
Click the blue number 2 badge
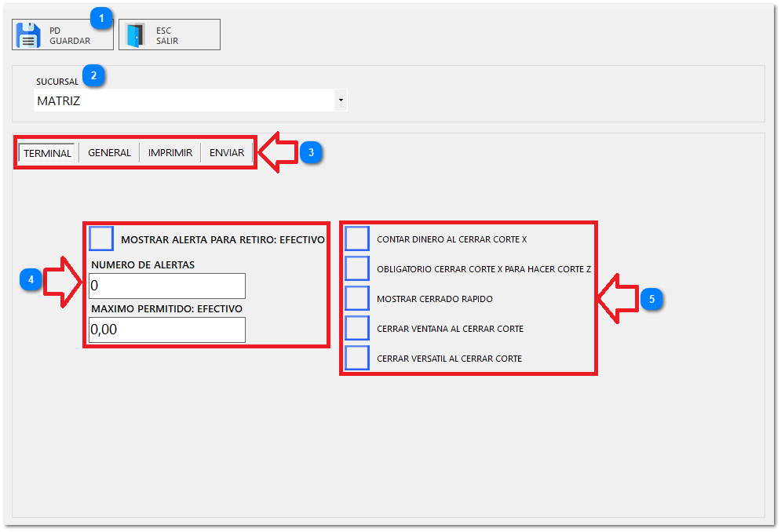(x=93, y=76)
